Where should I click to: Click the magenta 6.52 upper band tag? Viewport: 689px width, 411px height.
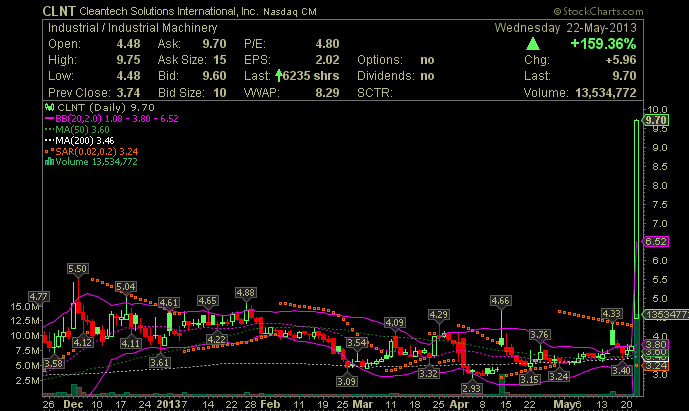click(656, 241)
